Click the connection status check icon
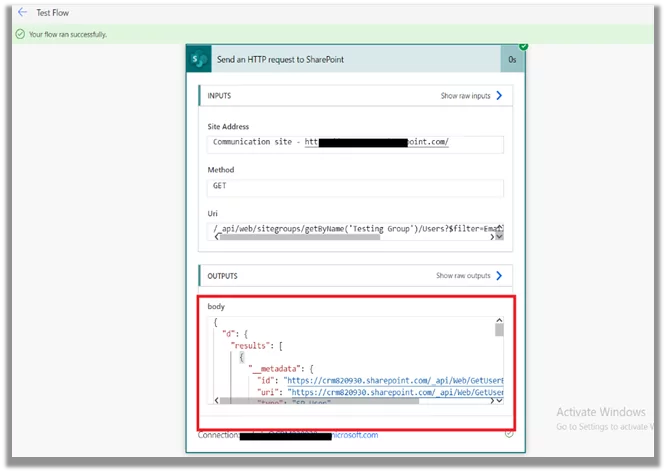666x473 pixels. [509, 434]
